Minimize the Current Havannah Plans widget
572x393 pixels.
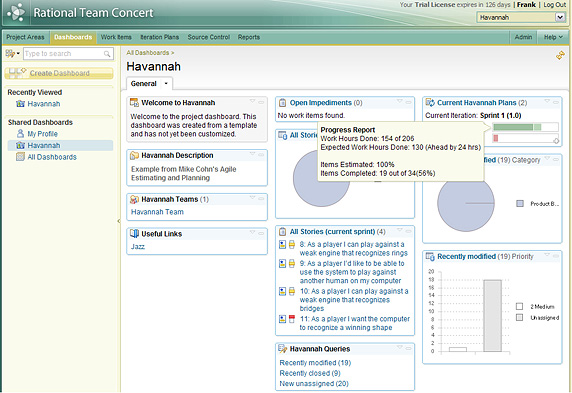(556, 103)
